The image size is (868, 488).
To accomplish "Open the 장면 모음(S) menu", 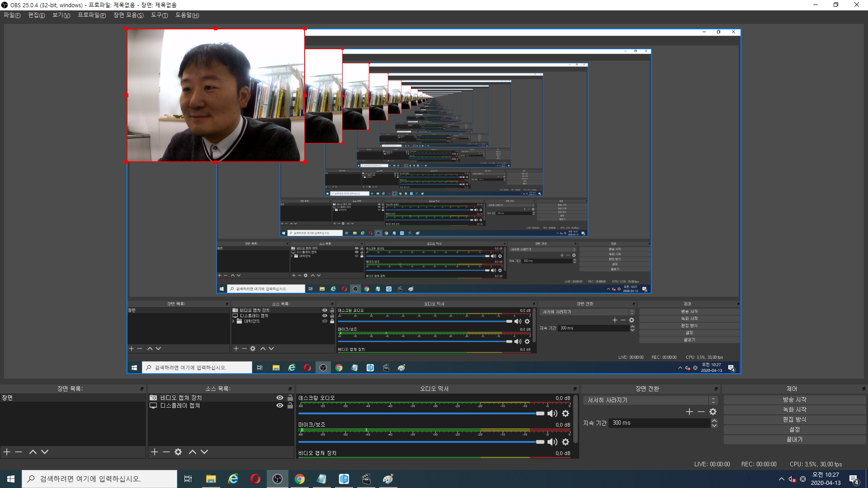I will (128, 15).
